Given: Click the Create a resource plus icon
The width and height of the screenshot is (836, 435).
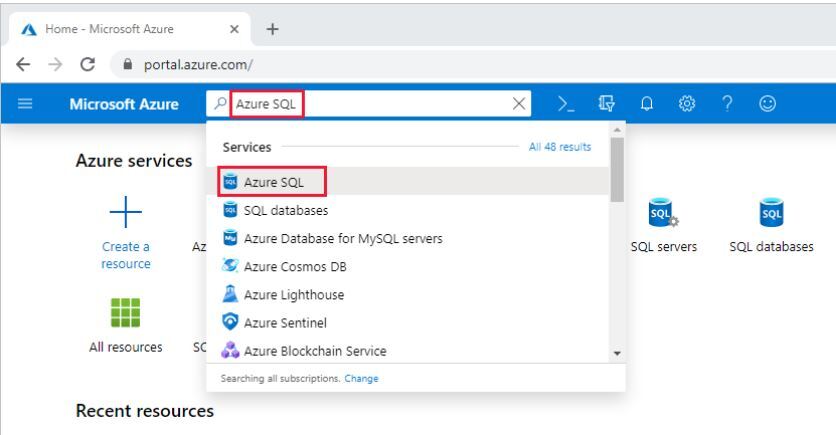Looking at the screenshot, I should (126, 212).
